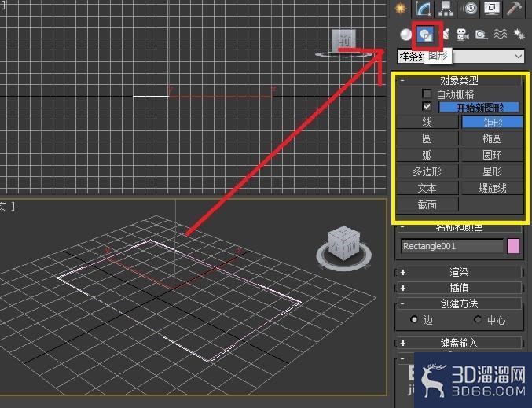532x408 pixels.
Task: Choose the 线 shape button
Action: tap(427, 122)
